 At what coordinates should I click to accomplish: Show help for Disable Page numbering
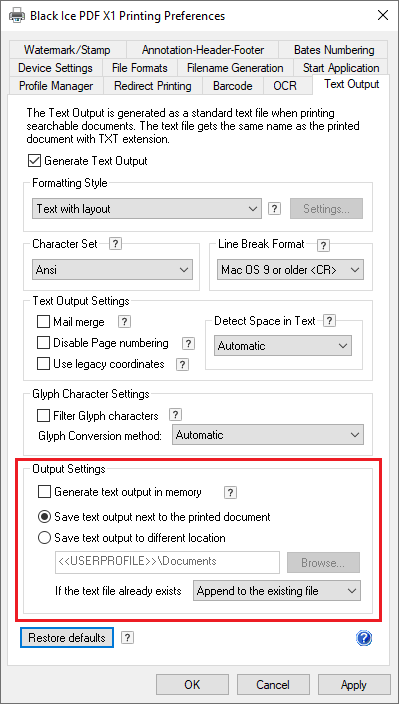(188, 343)
